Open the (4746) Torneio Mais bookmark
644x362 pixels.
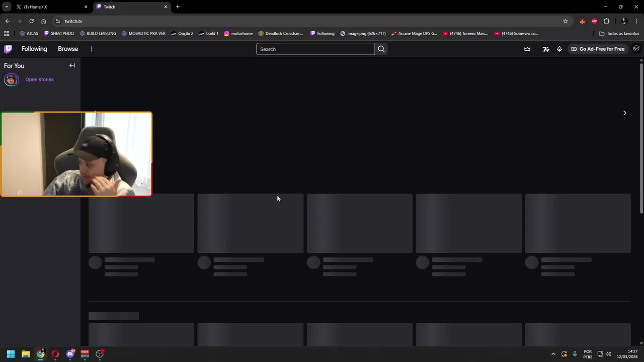(x=465, y=34)
